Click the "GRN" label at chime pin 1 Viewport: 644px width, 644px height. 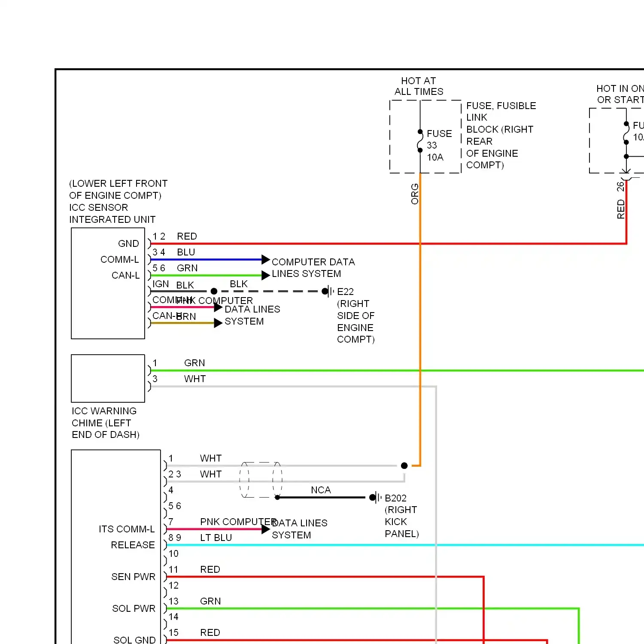click(194, 363)
